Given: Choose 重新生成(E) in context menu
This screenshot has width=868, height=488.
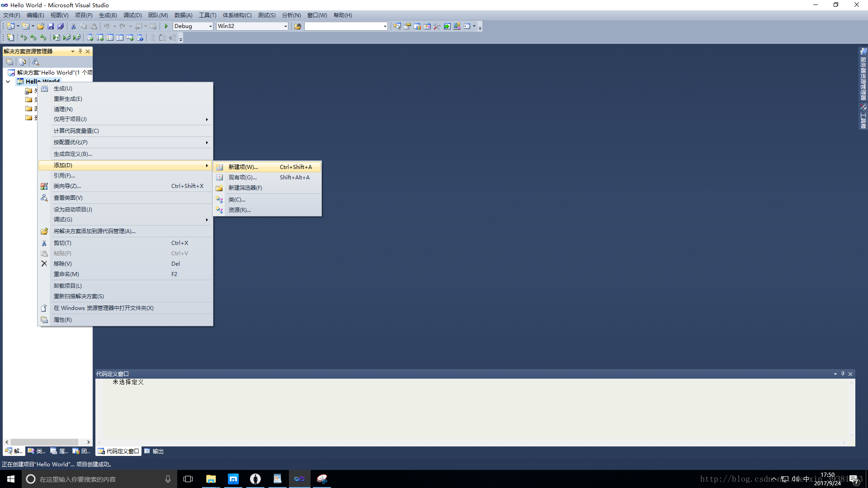Looking at the screenshot, I should pyautogui.click(x=126, y=99).
